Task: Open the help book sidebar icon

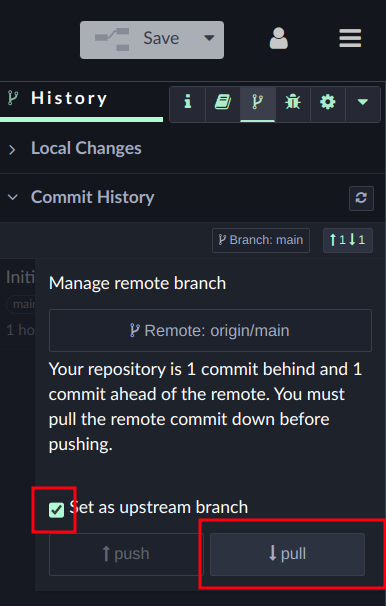Action: coord(223,102)
